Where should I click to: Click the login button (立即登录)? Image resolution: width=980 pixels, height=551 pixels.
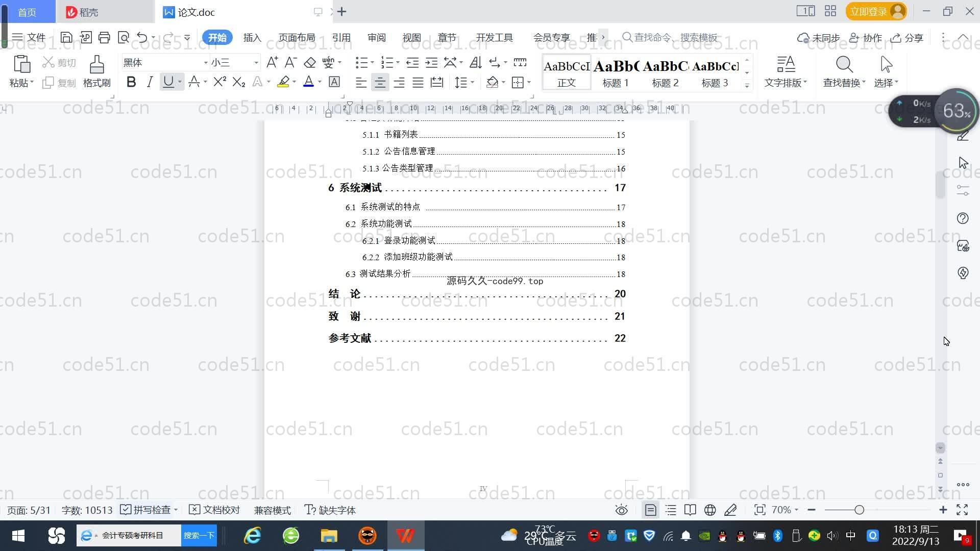point(876,11)
